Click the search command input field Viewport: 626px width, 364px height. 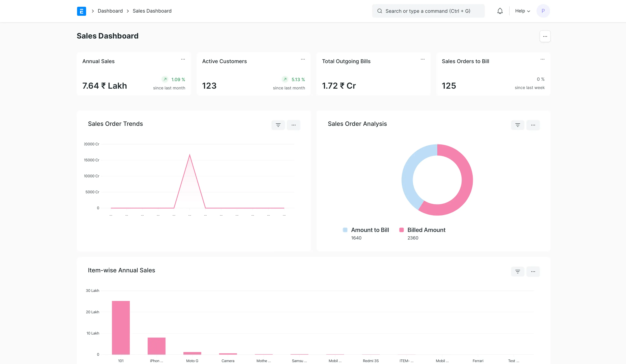pyautogui.click(x=428, y=11)
